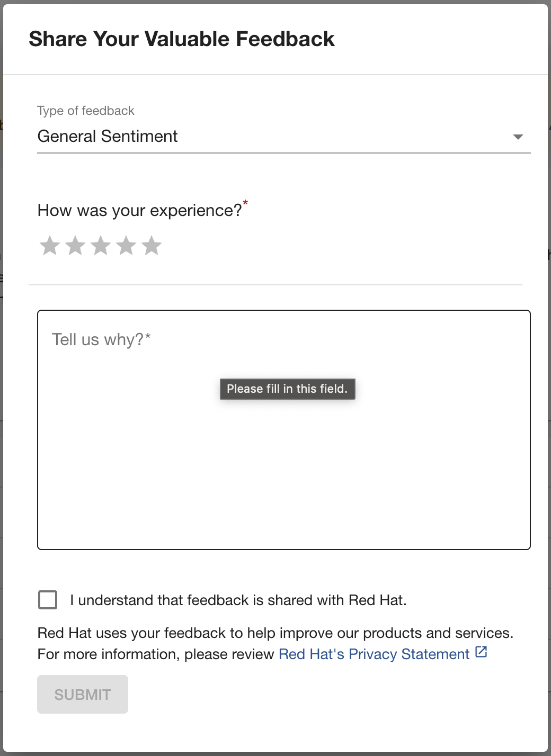The width and height of the screenshot is (551, 756).
Task: Click the "Type of feedback" field label
Action: (x=86, y=111)
